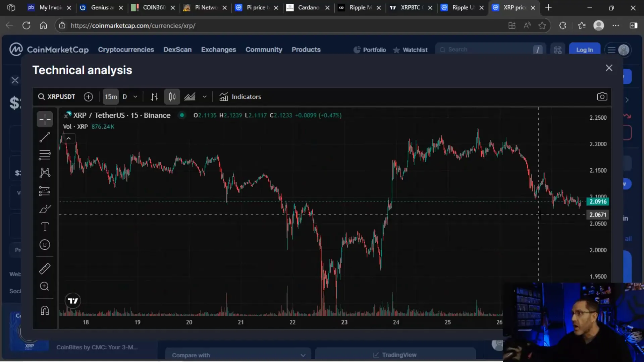Click the zoom in tool

45,286
